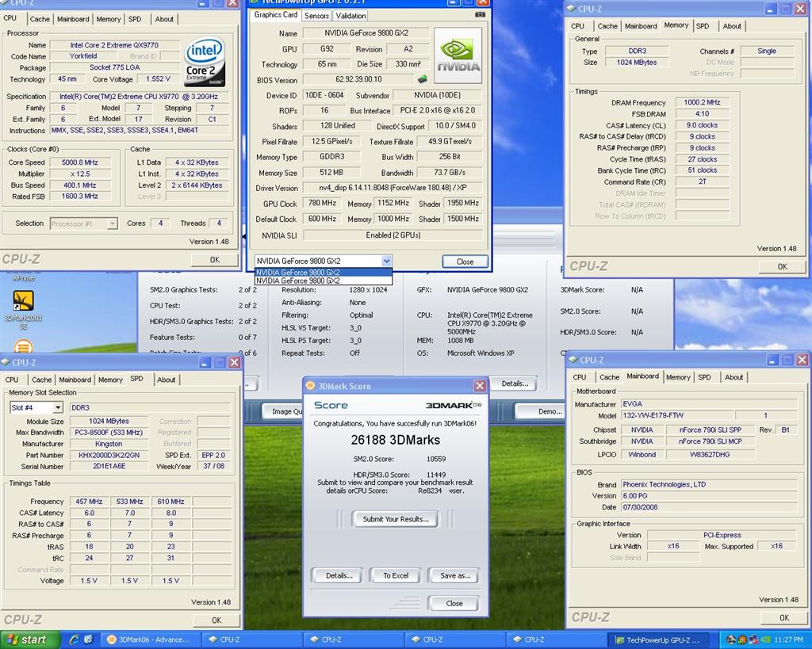The image size is (812, 649).
Task: Click the Core Voltage 1.552 V value
Action: tap(158, 78)
